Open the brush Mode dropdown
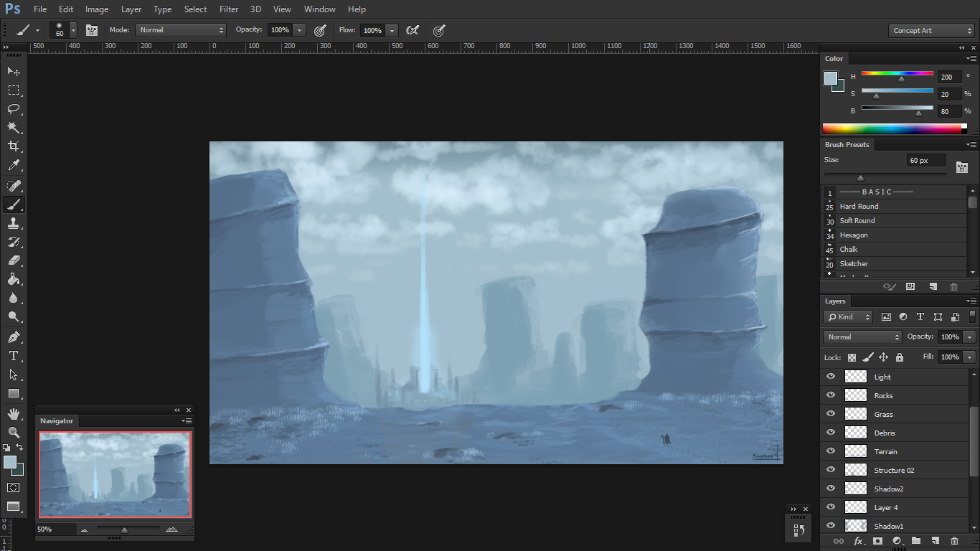Image resolution: width=980 pixels, height=551 pixels. (x=181, y=30)
